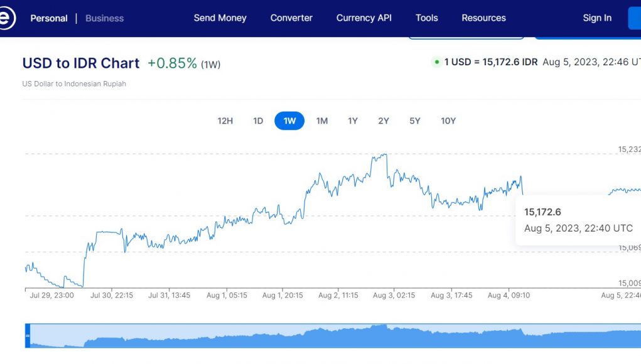641x364 pixels.
Task: Switch chart to 10Y range
Action: click(448, 120)
